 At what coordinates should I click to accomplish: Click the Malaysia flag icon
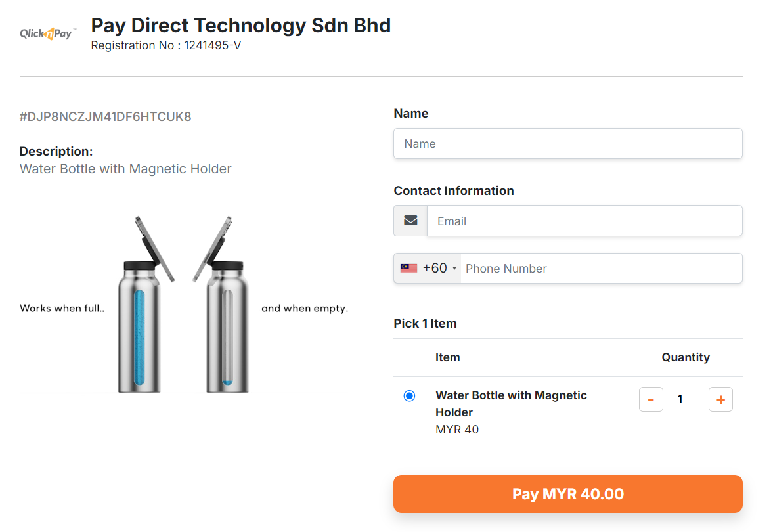(408, 269)
